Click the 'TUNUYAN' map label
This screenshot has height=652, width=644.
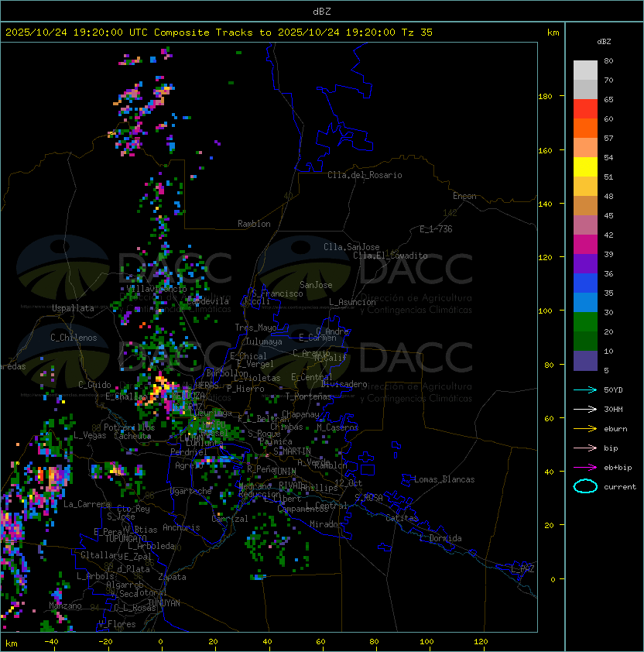pos(164,603)
